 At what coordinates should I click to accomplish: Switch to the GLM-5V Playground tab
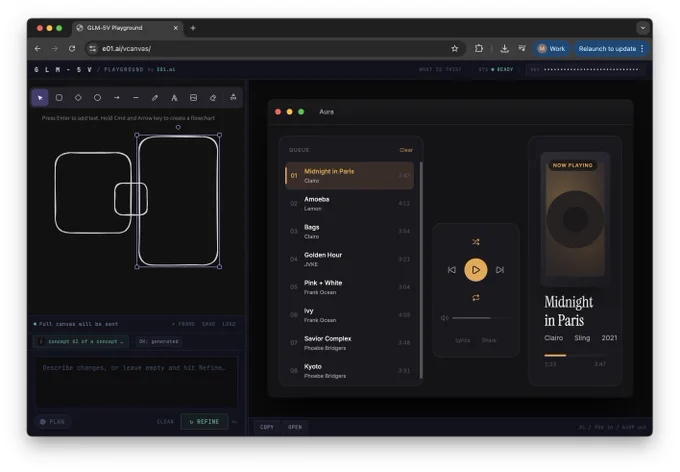[127, 28]
